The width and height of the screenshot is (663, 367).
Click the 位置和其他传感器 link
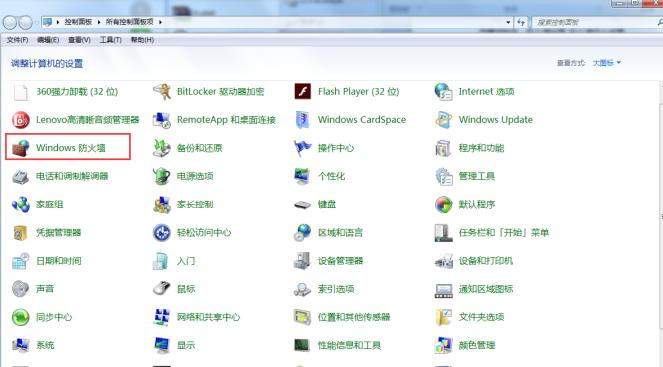coord(354,317)
